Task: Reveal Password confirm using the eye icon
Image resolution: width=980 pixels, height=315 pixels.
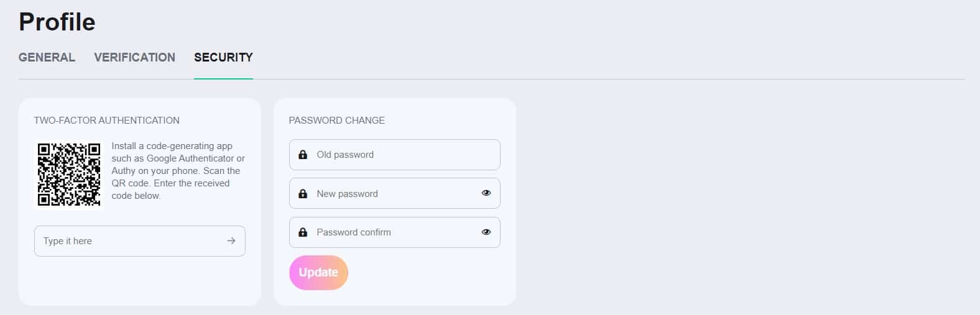Action: point(486,232)
